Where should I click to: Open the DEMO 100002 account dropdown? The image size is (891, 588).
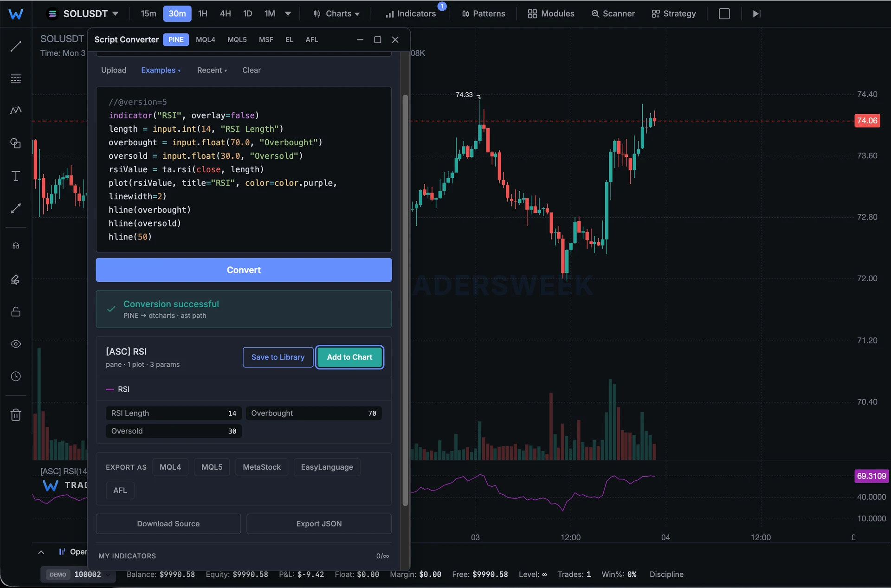point(78,575)
